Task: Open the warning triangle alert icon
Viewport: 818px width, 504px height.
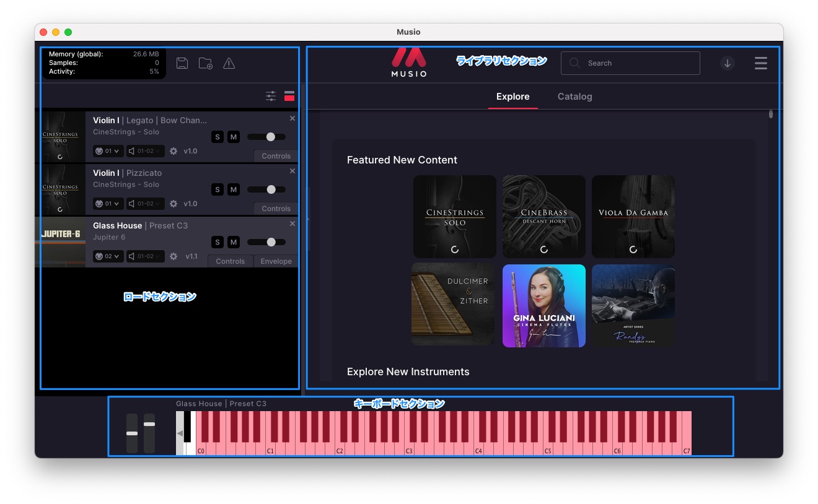Action: point(229,63)
